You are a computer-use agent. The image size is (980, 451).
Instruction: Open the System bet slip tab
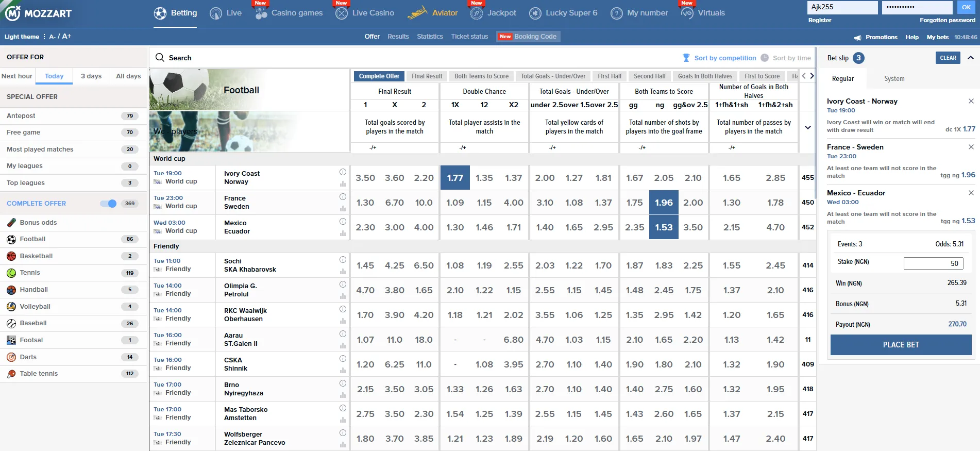tap(894, 78)
